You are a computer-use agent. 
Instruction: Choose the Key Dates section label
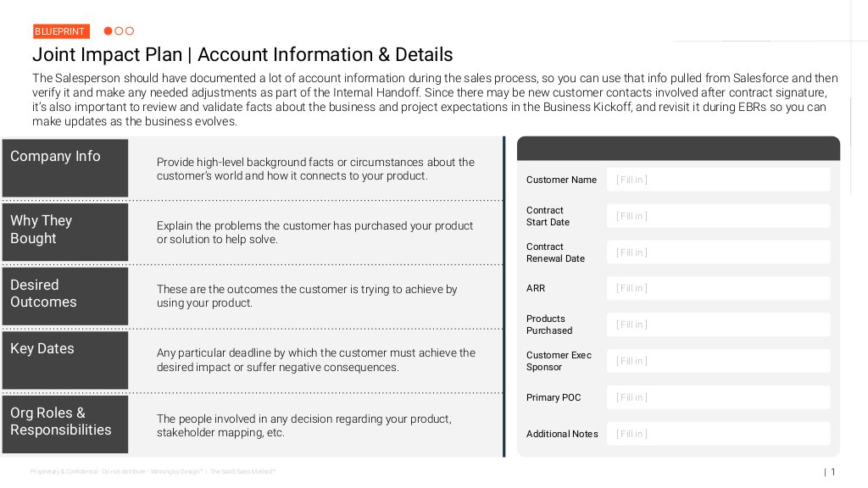(65, 359)
